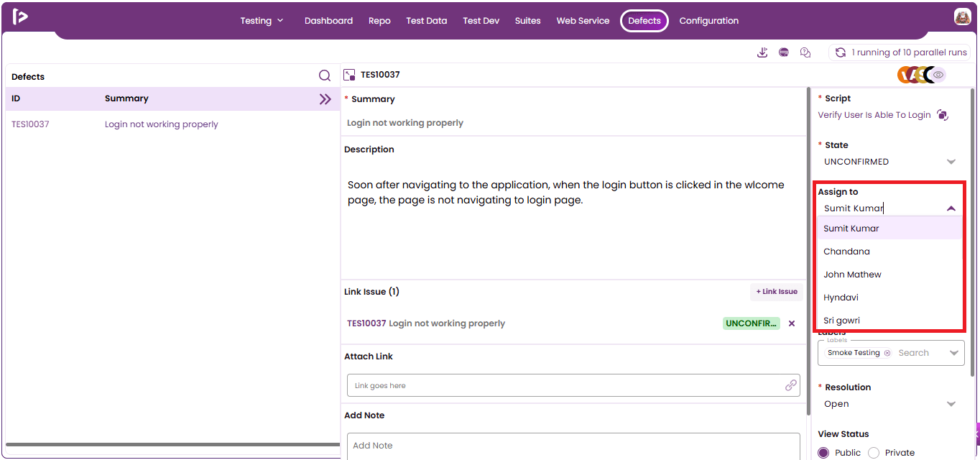Open the user profile avatar
980x460 pixels.
tap(962, 17)
